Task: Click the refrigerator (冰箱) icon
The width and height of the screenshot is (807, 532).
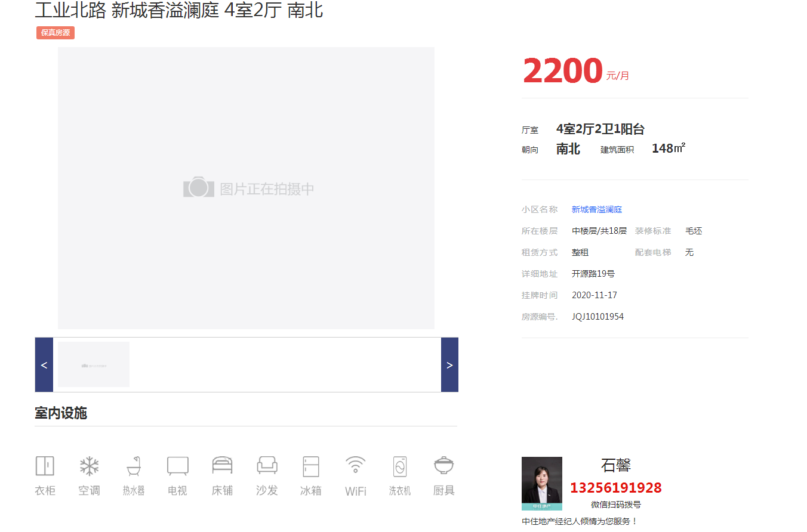Action: [311, 466]
